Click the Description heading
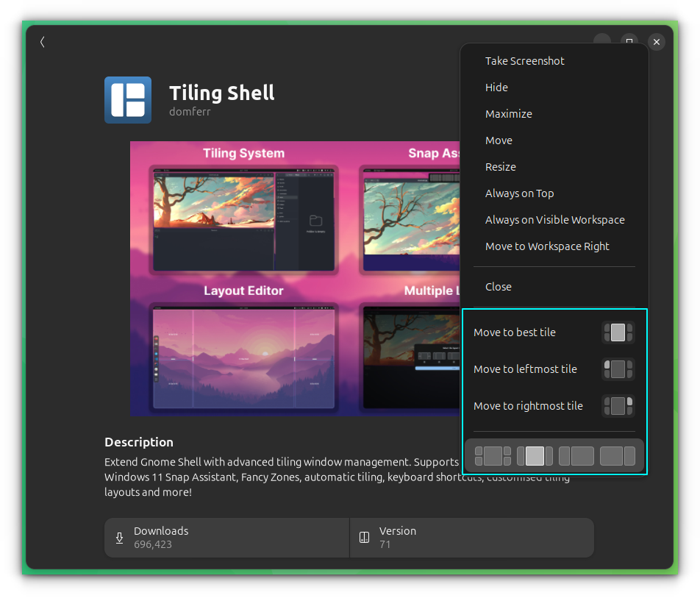This screenshot has width=700, height=598. [139, 442]
